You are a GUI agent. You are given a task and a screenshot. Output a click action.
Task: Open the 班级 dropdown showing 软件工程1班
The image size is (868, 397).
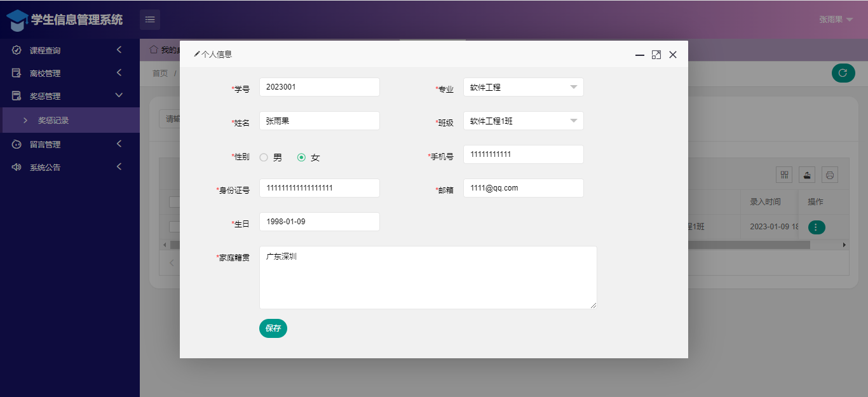click(524, 121)
